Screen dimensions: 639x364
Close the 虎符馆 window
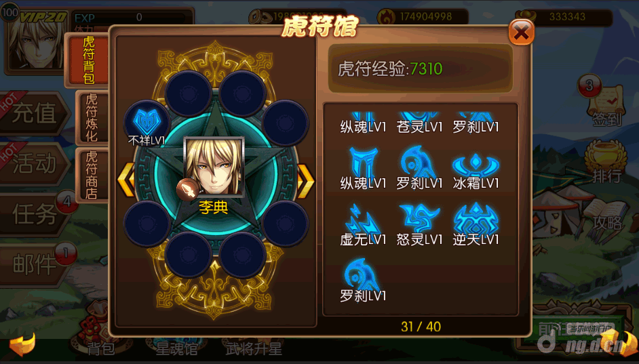521,32
